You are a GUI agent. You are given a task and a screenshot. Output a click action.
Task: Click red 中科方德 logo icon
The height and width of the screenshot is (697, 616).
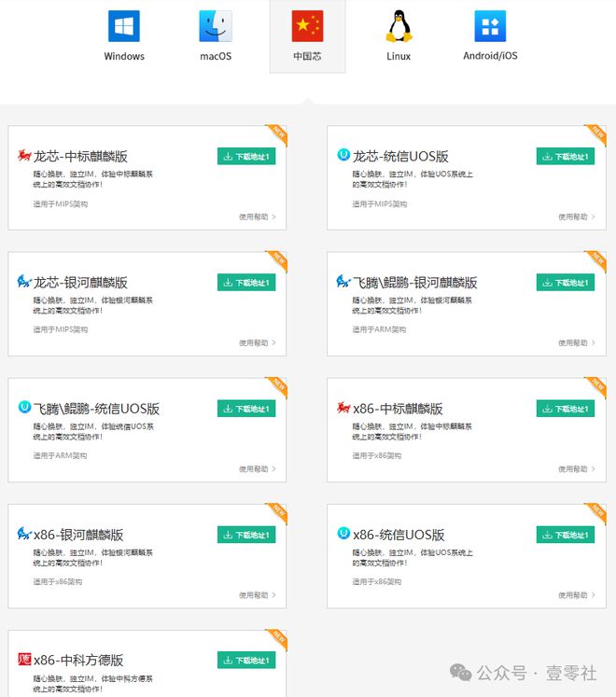tap(24, 659)
